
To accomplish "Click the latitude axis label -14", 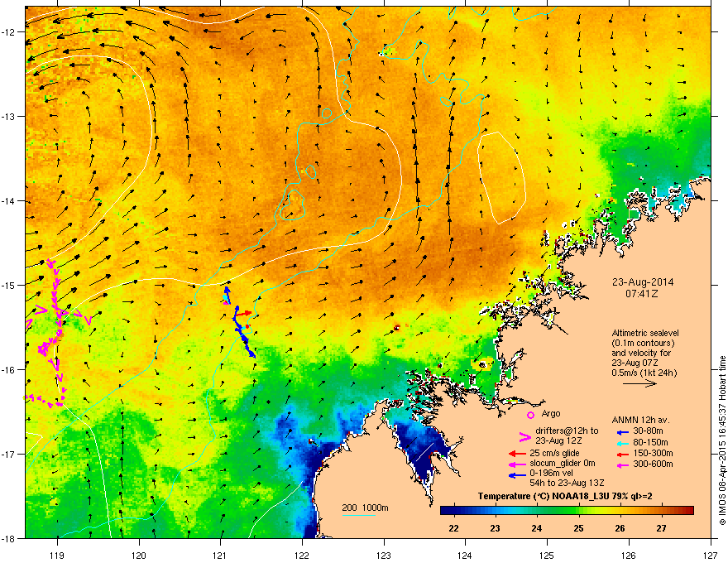I will pos(9,201).
